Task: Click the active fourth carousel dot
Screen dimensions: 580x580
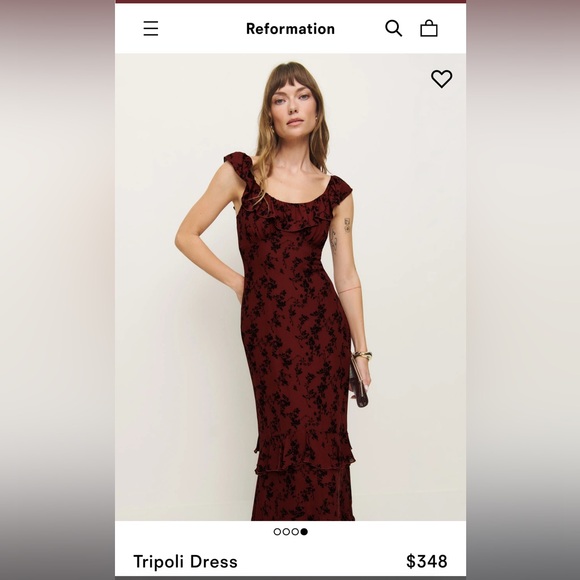Action: (304, 532)
